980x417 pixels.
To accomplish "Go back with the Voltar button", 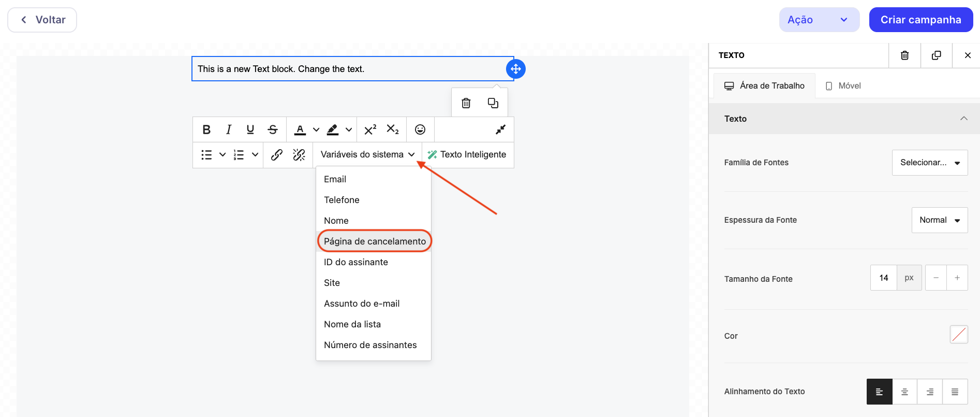I will [42, 20].
